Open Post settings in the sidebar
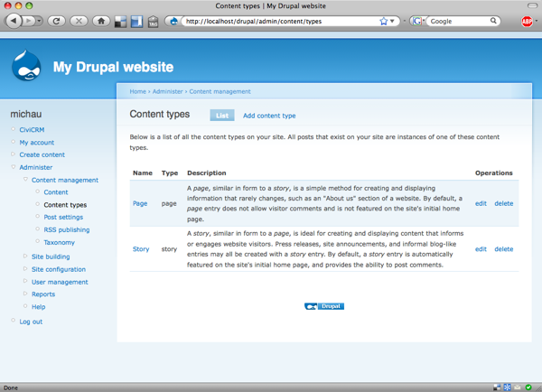This screenshot has height=392, width=542. [63, 217]
